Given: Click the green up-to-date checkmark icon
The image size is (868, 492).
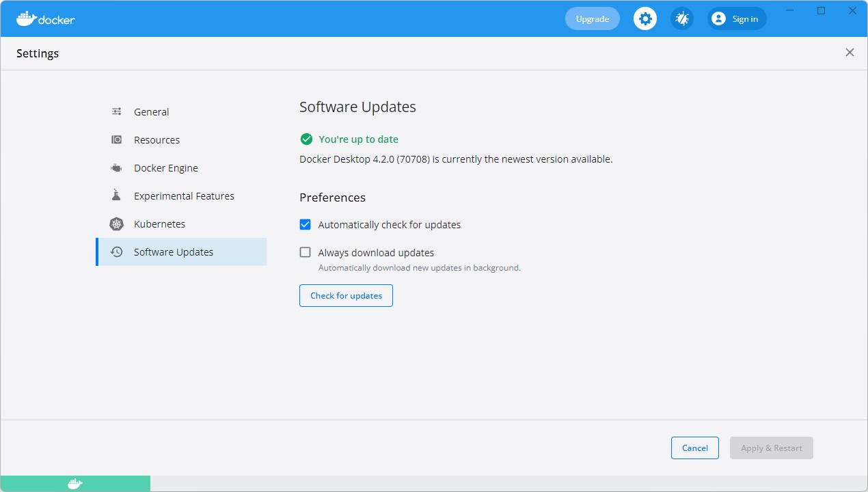Looking at the screenshot, I should (306, 139).
